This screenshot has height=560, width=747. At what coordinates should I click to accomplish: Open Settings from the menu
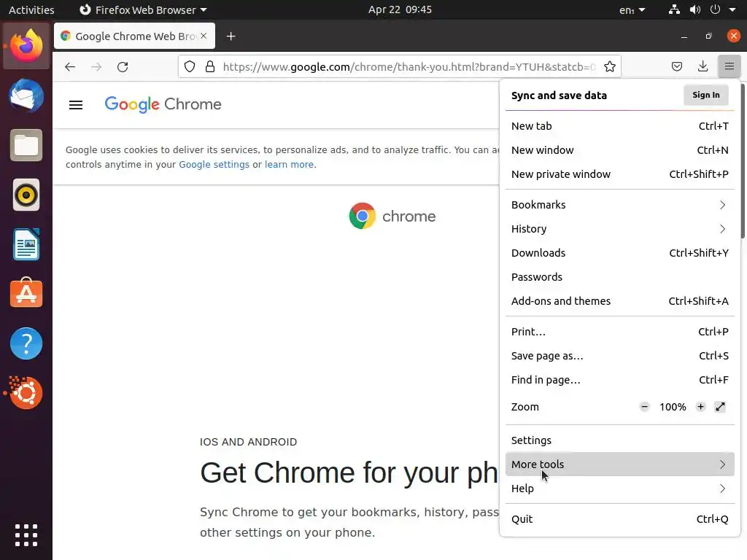pos(620,440)
